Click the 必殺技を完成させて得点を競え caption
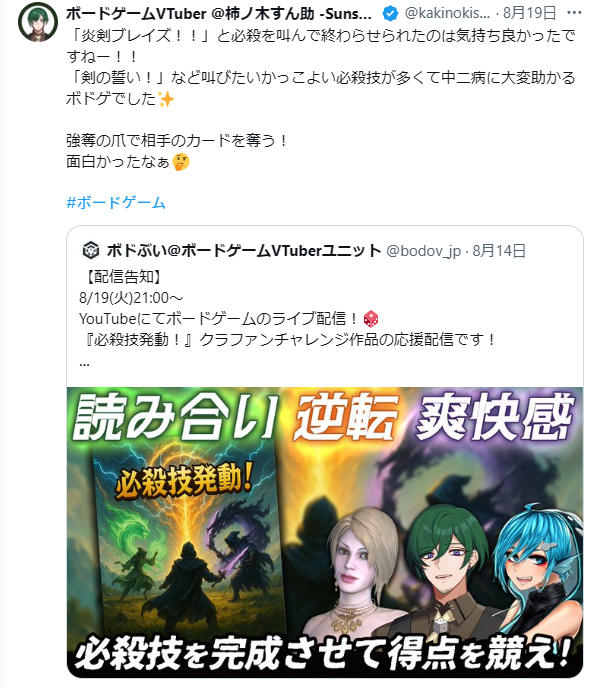 324,653
